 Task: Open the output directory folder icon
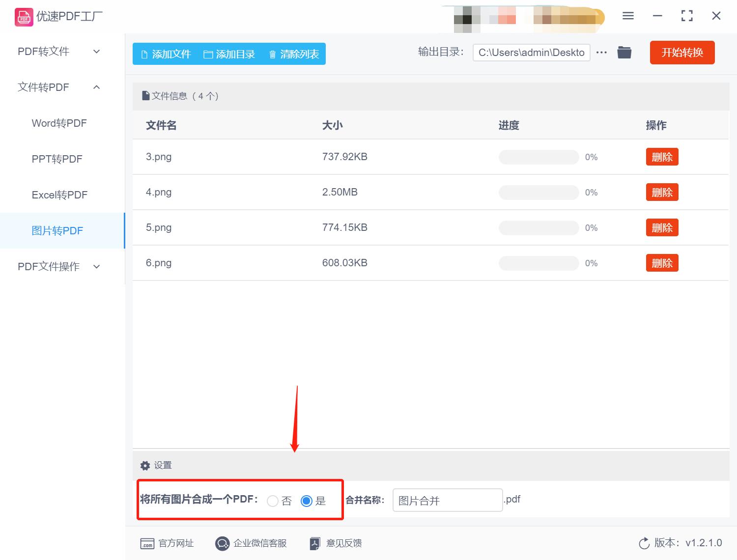tap(624, 52)
